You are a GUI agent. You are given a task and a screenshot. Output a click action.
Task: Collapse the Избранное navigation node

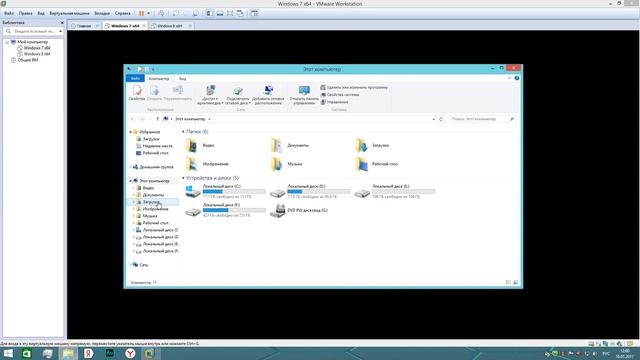point(131,132)
